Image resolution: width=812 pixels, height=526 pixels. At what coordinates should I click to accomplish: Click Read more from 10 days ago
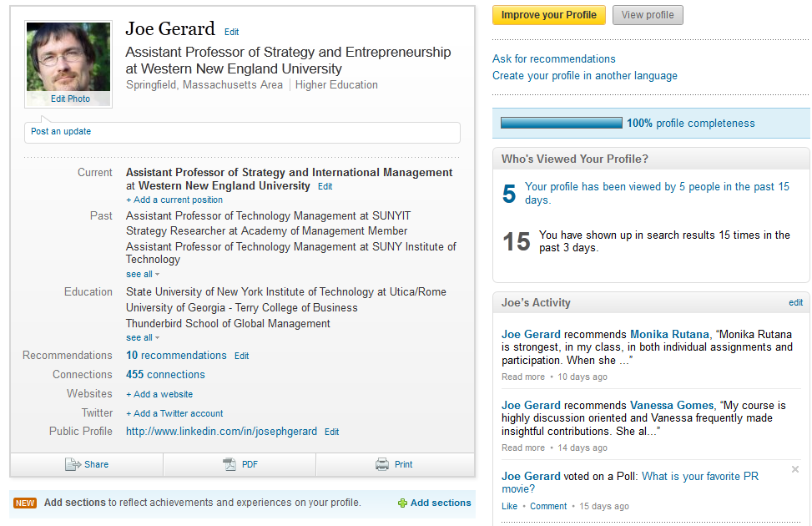point(523,377)
